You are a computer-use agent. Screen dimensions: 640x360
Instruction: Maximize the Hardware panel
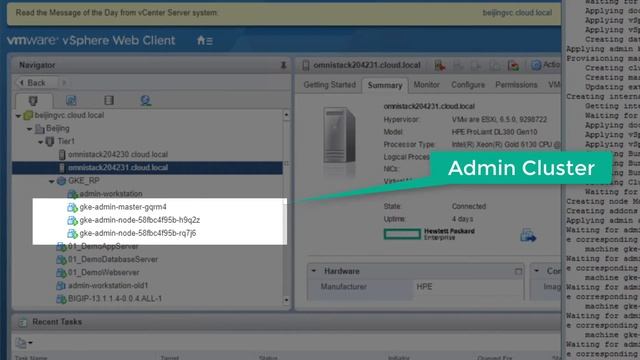pos(518,271)
